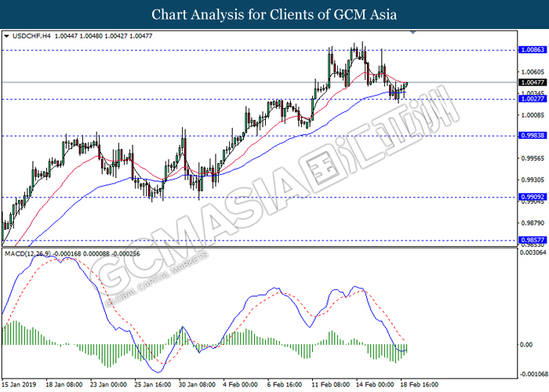Click the 6 Feb 16:00 date label
Screen dimensions: 549x392
pos(284,385)
